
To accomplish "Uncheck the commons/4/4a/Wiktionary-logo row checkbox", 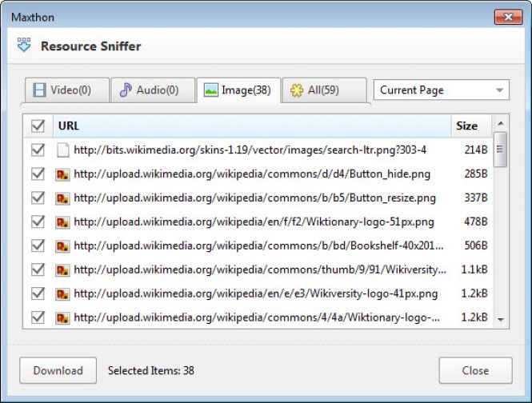I will coord(38,318).
